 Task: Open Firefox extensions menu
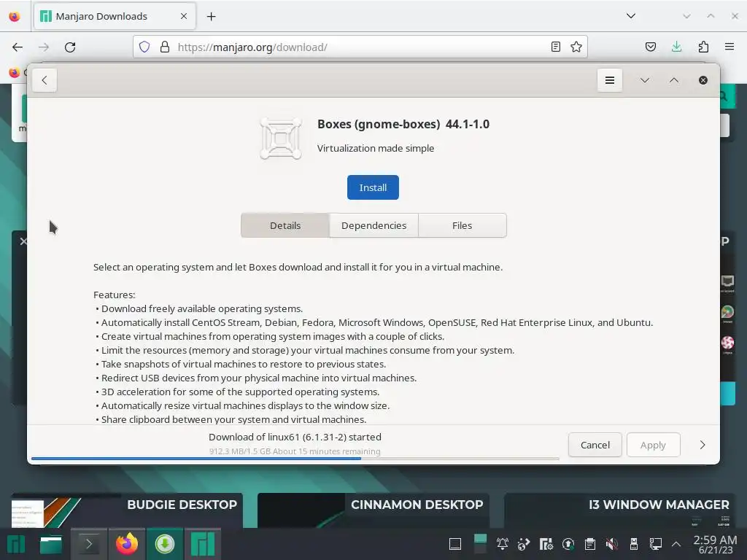pos(703,47)
